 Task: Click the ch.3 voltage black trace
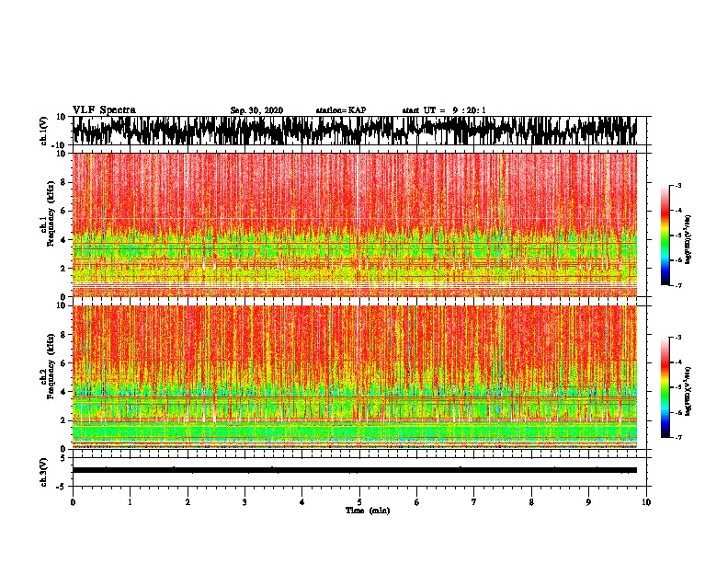point(355,470)
